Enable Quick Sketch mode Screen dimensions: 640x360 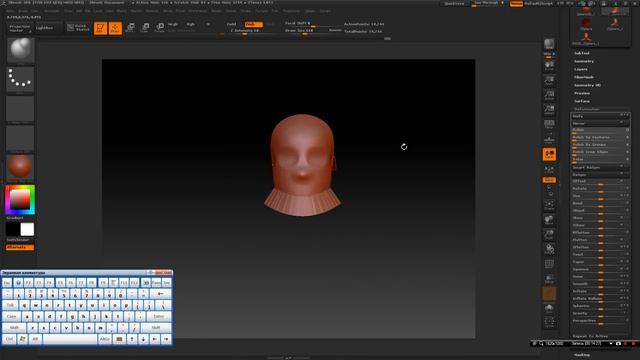(78, 28)
